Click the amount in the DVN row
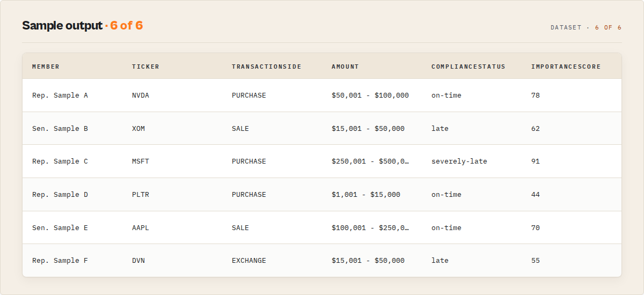Viewport: 644px width, 295px height. coord(368,261)
